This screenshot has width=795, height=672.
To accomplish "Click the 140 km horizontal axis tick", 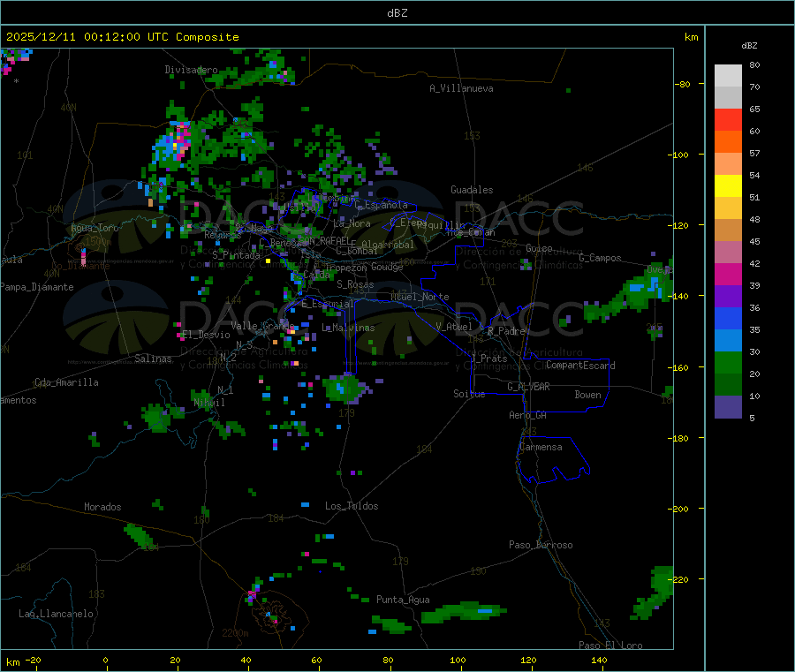I will click(599, 661).
